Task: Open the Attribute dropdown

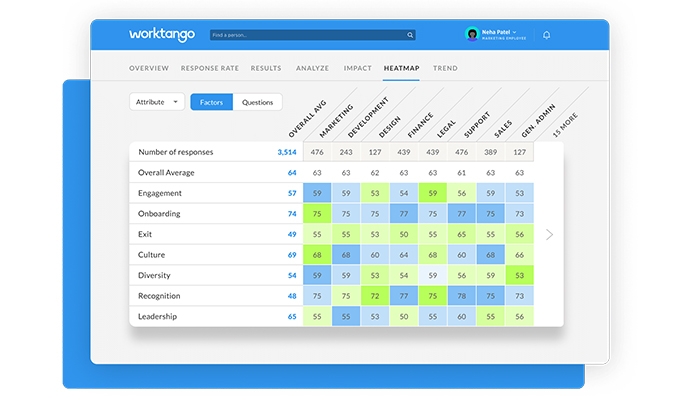Action: point(157,102)
